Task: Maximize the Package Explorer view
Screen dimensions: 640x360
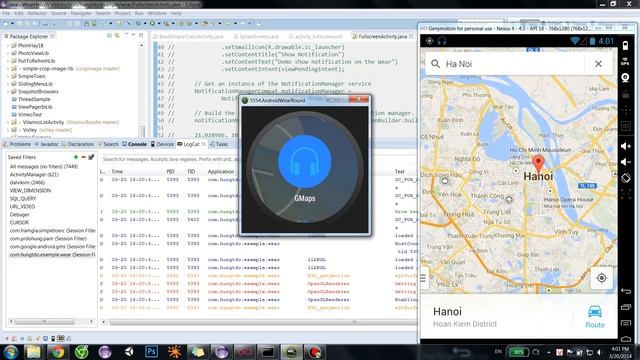Action: (x=141, y=36)
